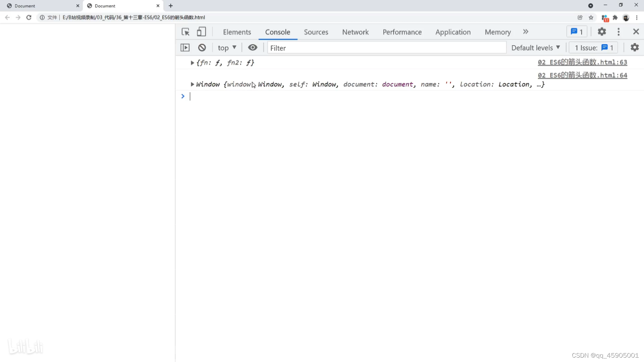Close the DevTools panel
This screenshot has width=644, height=362.
pyautogui.click(x=636, y=32)
